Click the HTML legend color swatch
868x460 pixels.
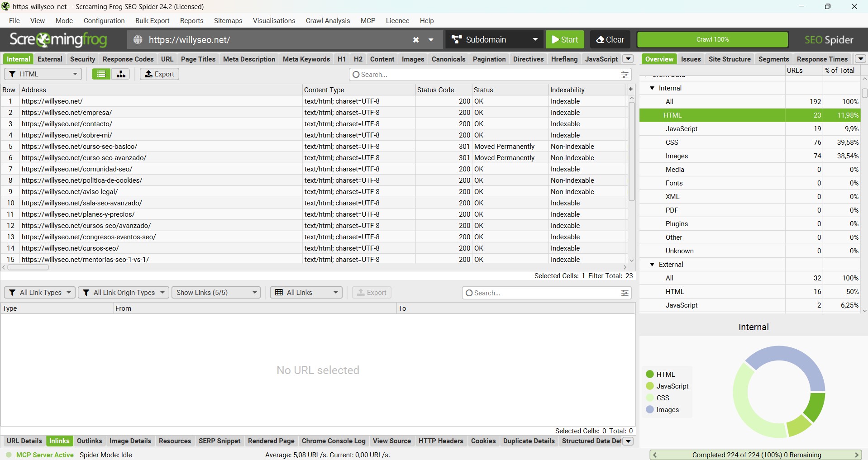click(x=650, y=374)
